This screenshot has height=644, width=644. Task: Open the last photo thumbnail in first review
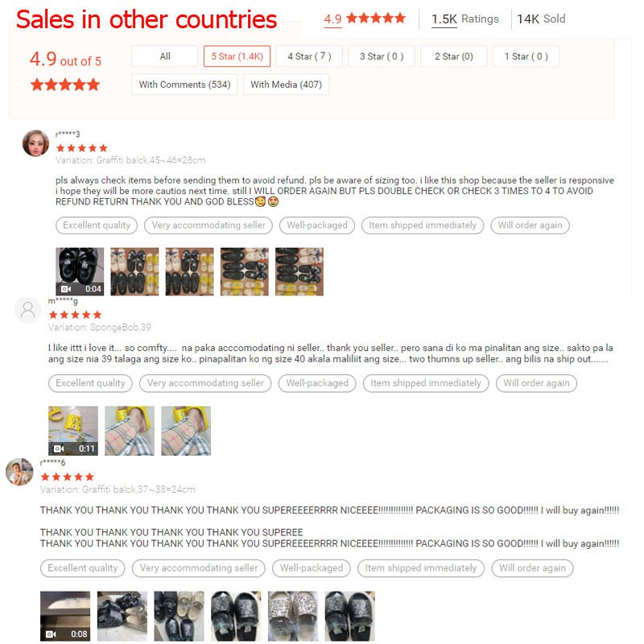299,271
